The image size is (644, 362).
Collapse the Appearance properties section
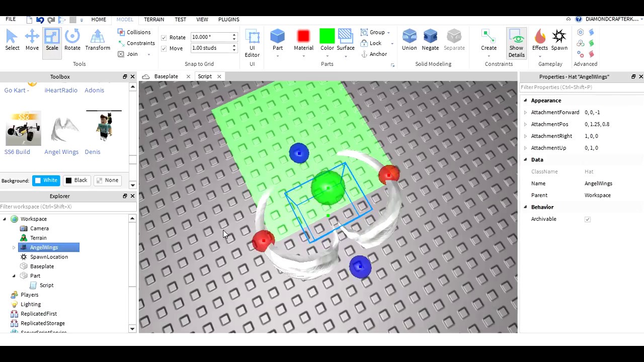pyautogui.click(x=525, y=101)
